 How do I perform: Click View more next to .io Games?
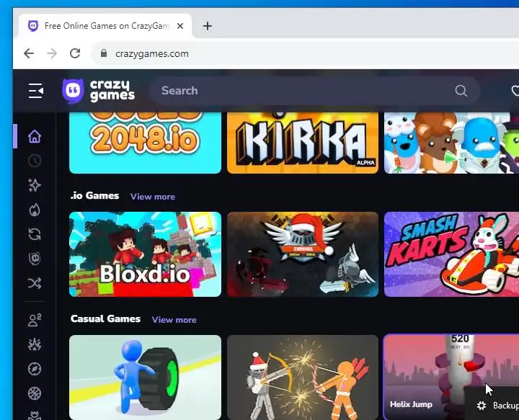[153, 197]
